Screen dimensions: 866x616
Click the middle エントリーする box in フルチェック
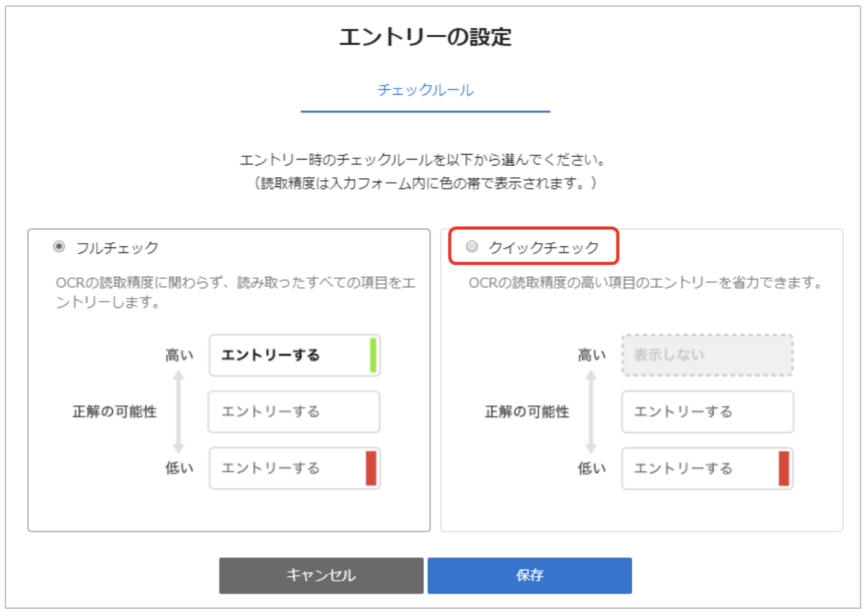click(294, 412)
